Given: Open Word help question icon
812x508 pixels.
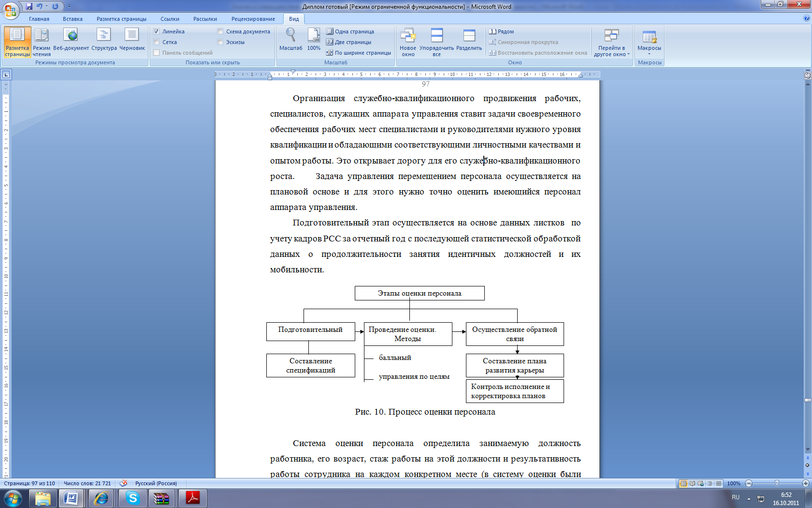Looking at the screenshot, I should (x=806, y=18).
